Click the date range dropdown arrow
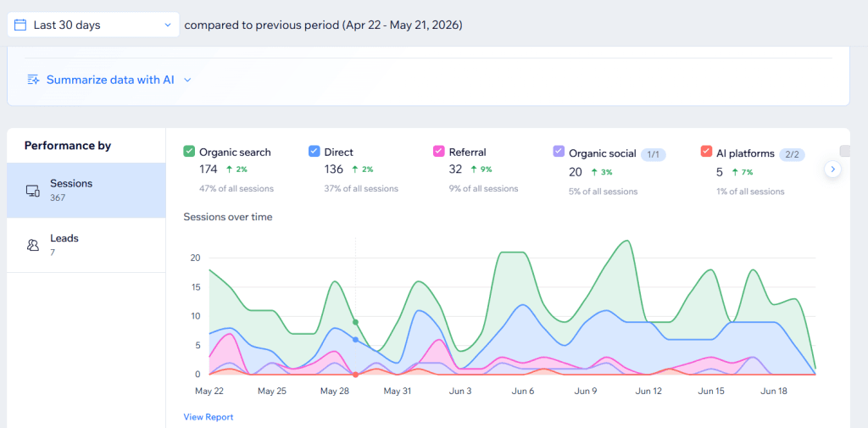This screenshot has width=868, height=428. pyautogui.click(x=168, y=25)
